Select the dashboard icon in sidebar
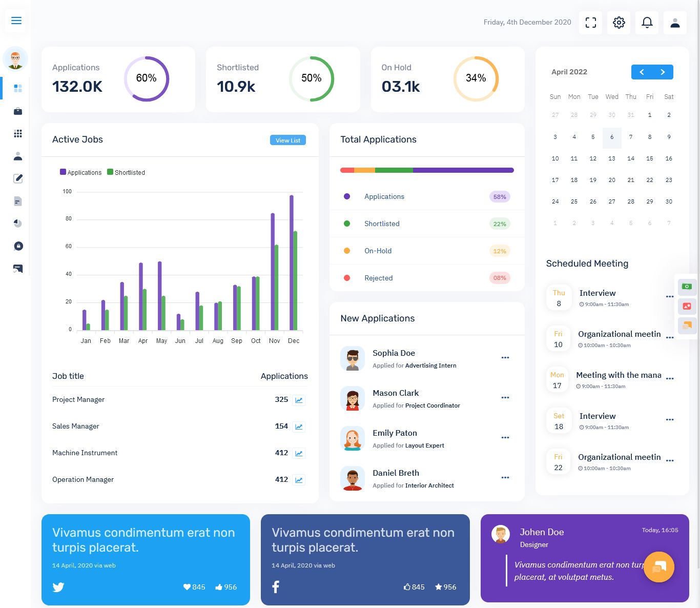This screenshot has height=608, width=700. click(18, 88)
